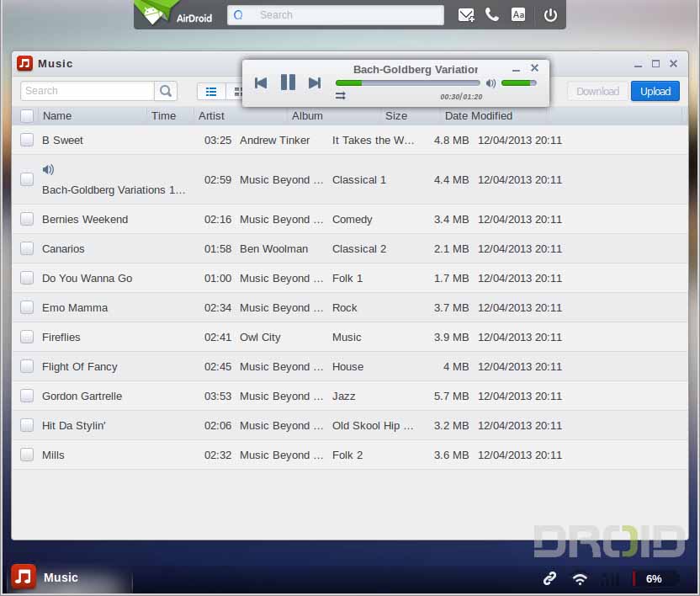The height and width of the screenshot is (596, 700).
Task: Open new message from AirDroid toolbar
Action: (x=466, y=15)
